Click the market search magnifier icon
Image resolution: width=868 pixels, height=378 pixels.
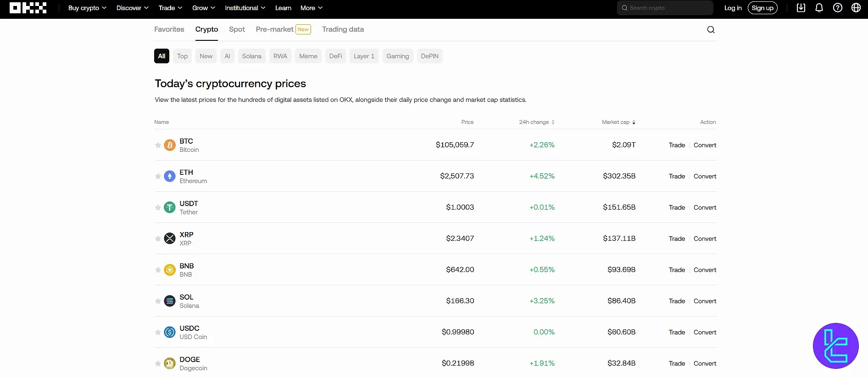click(711, 30)
